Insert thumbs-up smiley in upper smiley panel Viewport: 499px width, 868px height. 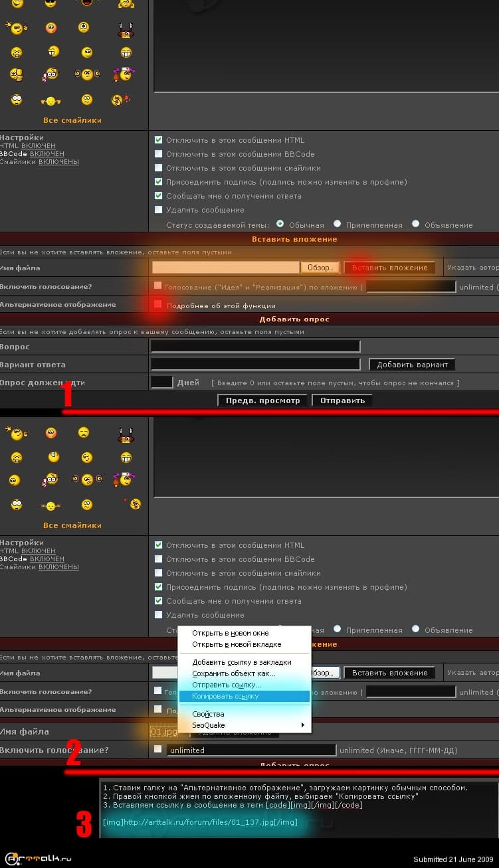[x=17, y=75]
